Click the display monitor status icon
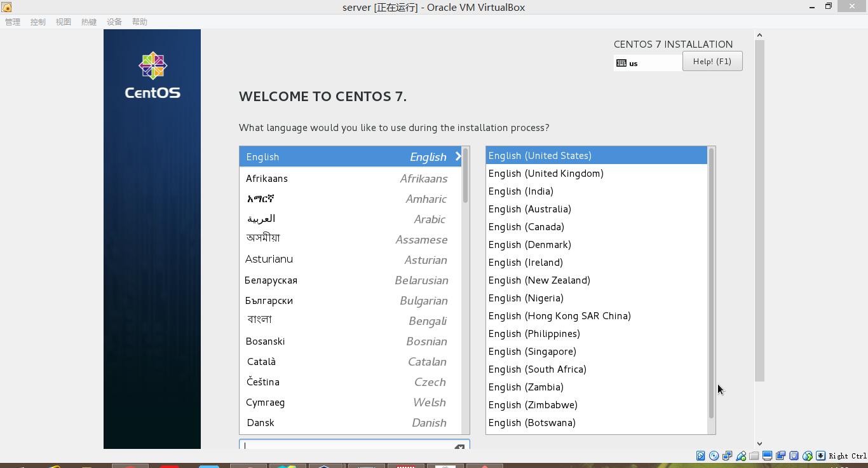Screen dimensions: 868x468 click(x=767, y=455)
